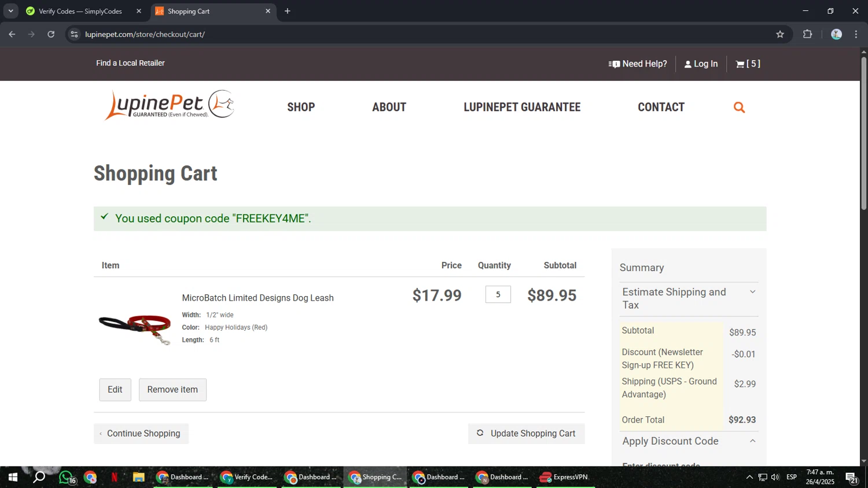The height and width of the screenshot is (488, 868).
Task: Open the taskbar clock showing 7:47 a. m.
Action: click(x=821, y=477)
